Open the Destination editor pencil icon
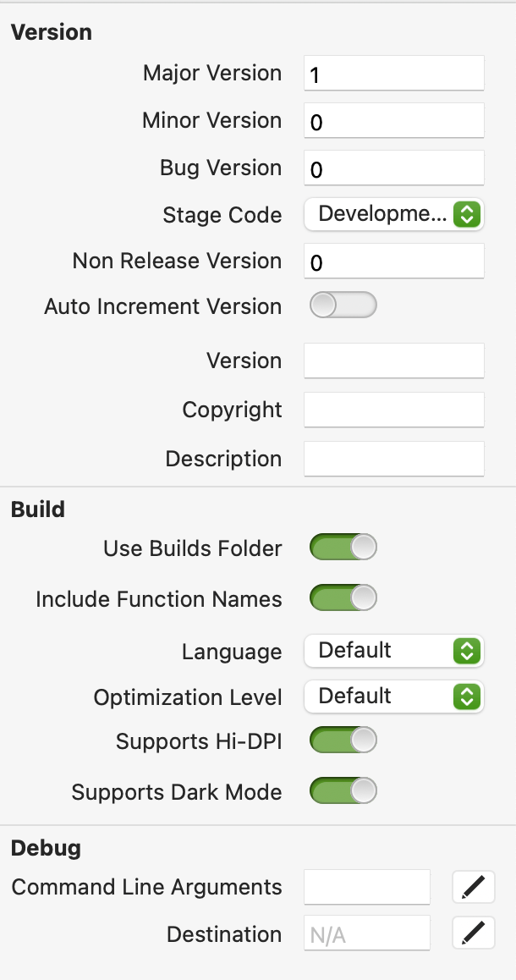This screenshot has width=516, height=980. [473, 933]
